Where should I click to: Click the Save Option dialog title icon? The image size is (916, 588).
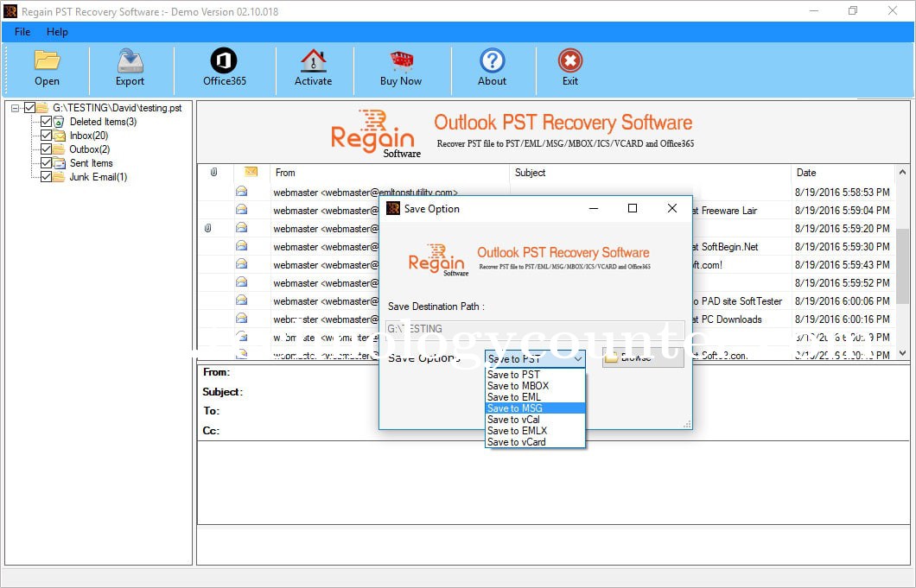(x=393, y=208)
